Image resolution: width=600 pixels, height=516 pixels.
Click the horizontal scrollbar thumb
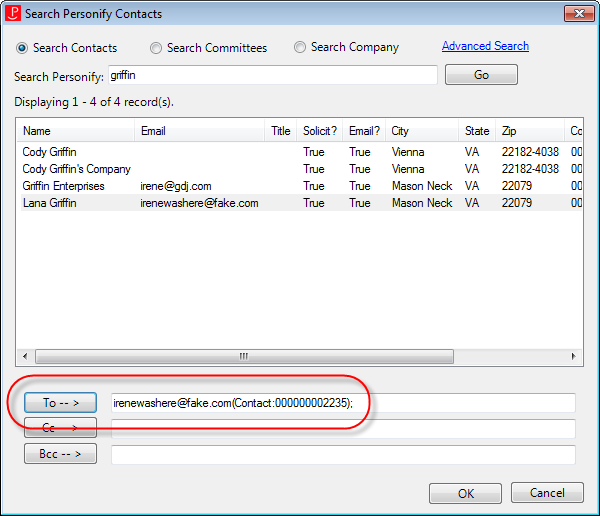point(244,356)
